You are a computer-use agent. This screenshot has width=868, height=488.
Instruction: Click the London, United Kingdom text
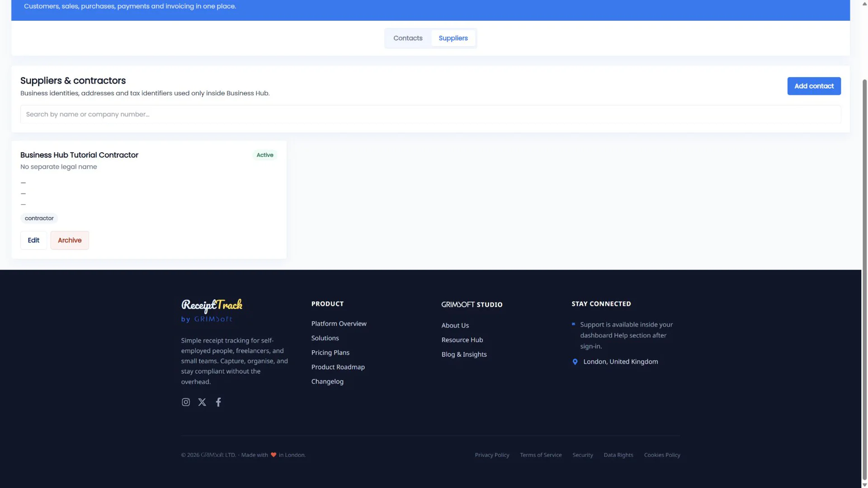[x=621, y=361]
